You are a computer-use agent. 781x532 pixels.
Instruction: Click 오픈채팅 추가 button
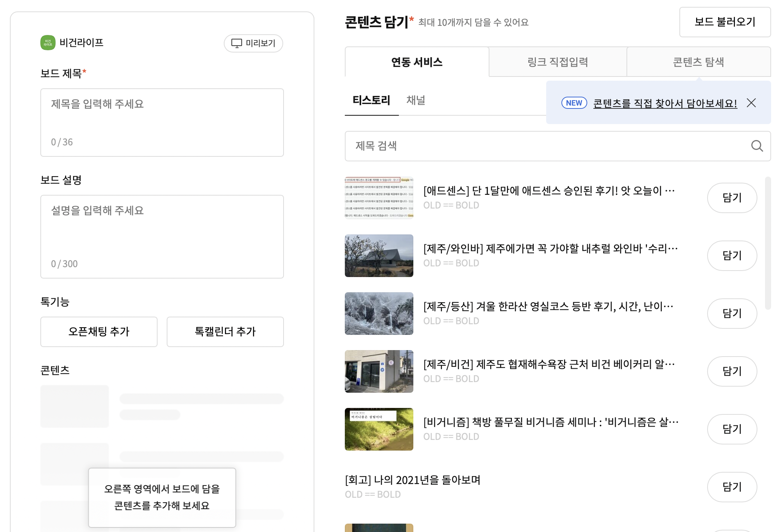tap(99, 331)
